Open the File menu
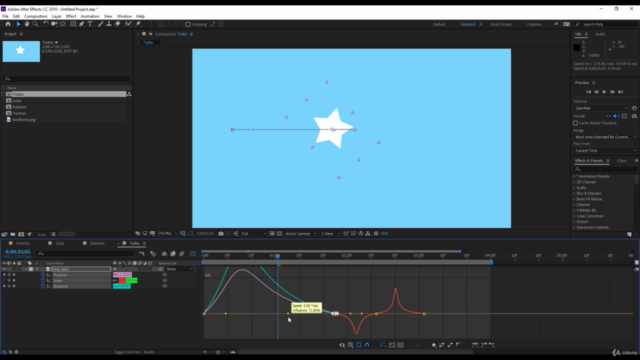640x360 pixels. [x=5, y=16]
